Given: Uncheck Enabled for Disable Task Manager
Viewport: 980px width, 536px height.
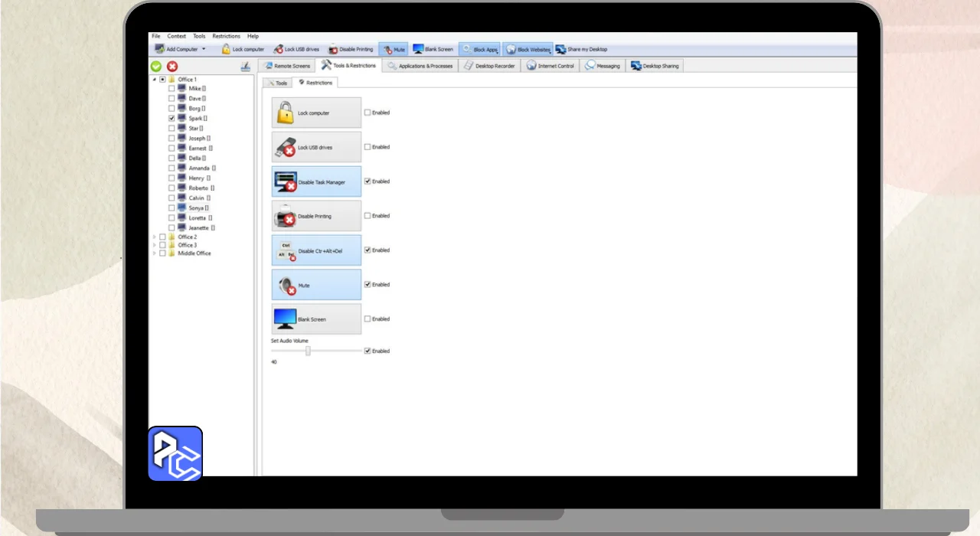Looking at the screenshot, I should [367, 181].
